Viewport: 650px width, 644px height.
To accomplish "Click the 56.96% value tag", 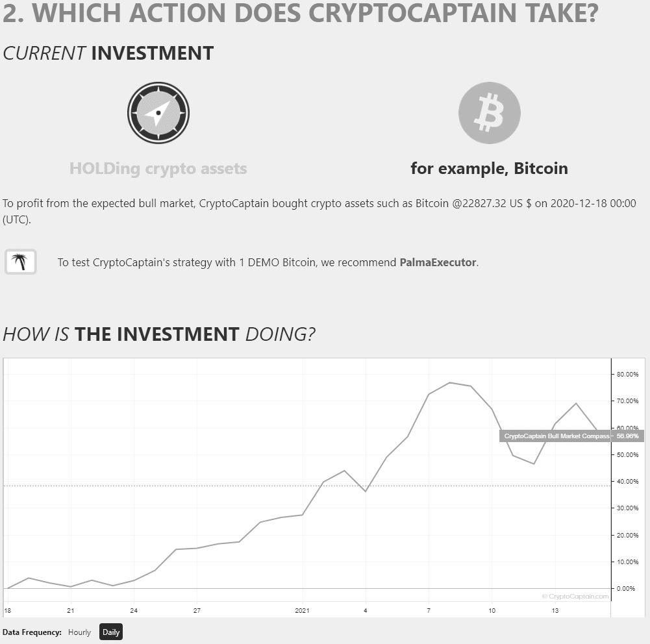I will [628, 436].
